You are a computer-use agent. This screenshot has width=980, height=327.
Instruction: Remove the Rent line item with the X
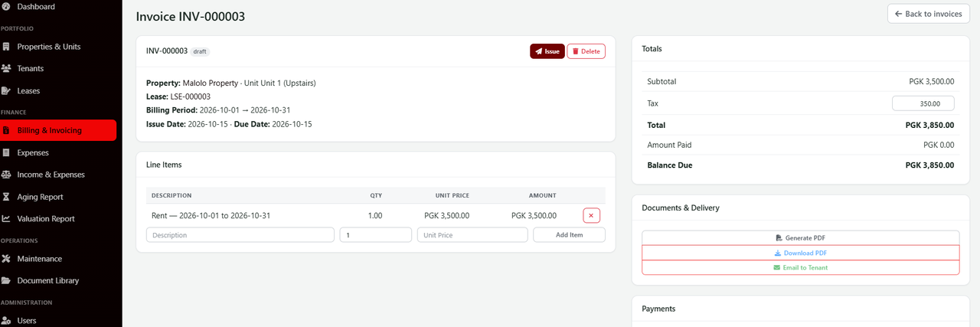pyautogui.click(x=591, y=216)
